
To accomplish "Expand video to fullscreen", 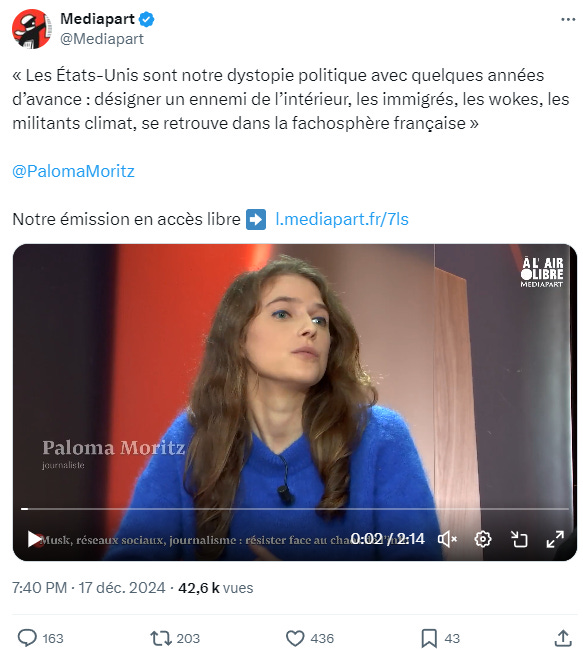I will tap(555, 539).
